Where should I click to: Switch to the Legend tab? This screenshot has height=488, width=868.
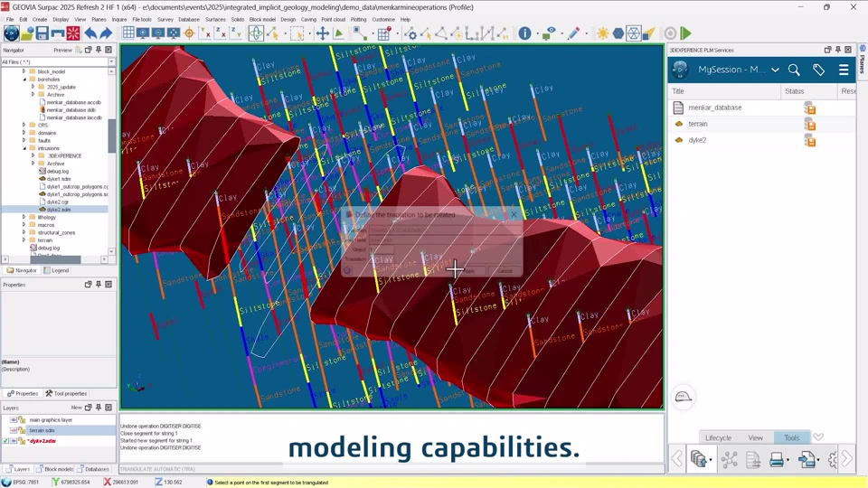[x=56, y=270]
